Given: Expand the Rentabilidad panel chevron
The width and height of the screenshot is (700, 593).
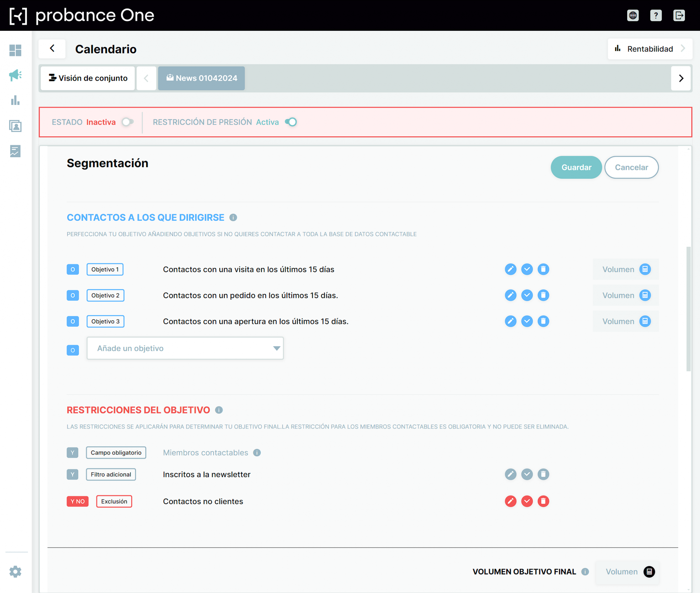Looking at the screenshot, I should coord(683,49).
